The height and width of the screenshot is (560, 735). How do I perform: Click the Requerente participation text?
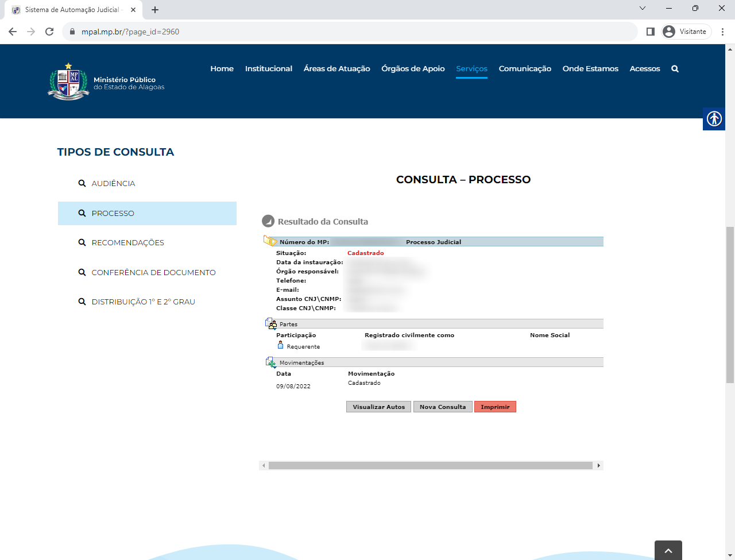(303, 346)
